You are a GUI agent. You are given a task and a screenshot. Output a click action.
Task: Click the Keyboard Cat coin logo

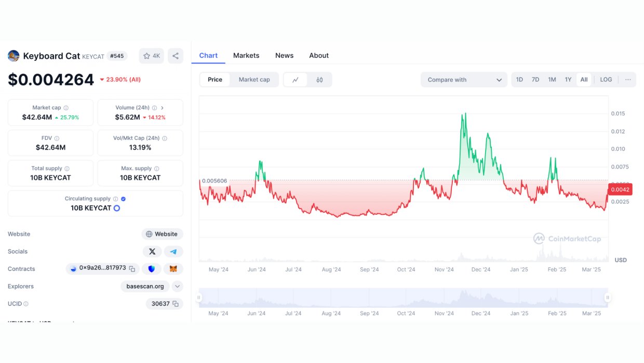[x=14, y=56]
